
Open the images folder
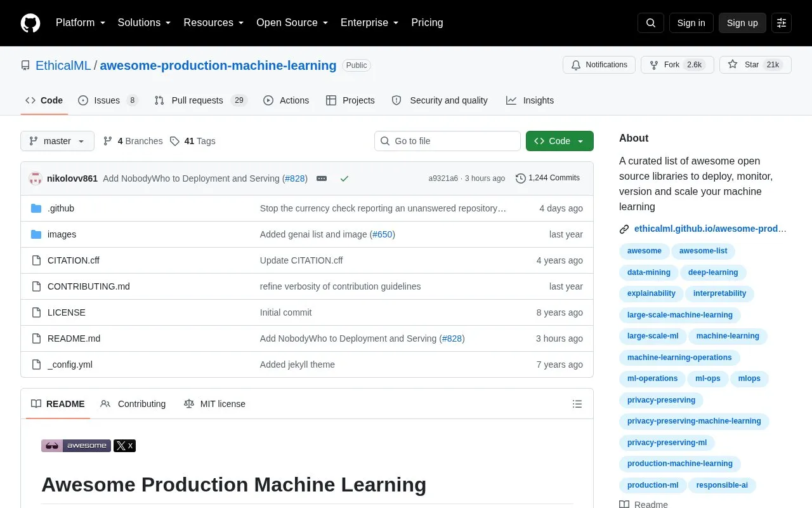(x=62, y=234)
